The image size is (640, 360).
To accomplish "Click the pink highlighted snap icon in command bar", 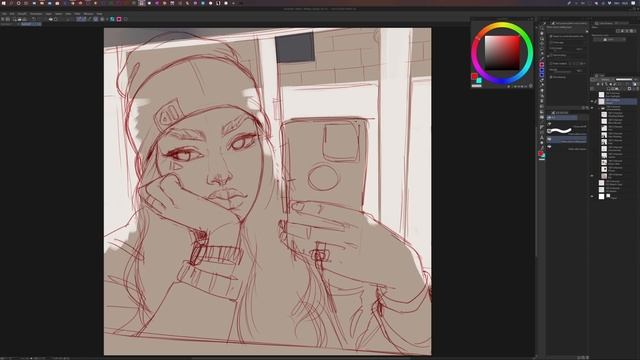I will pos(119,19).
